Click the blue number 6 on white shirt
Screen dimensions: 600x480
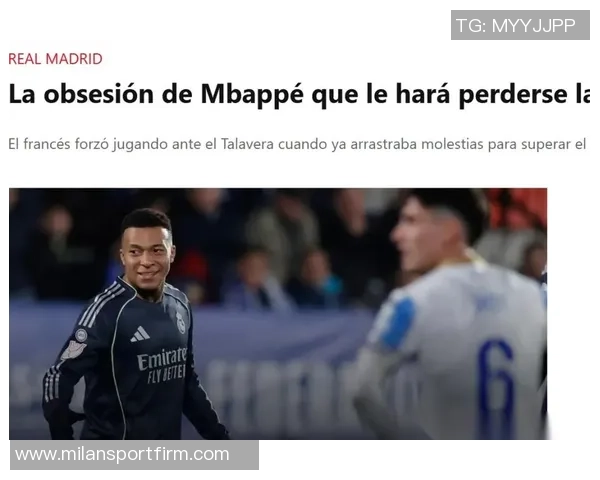tap(496, 387)
